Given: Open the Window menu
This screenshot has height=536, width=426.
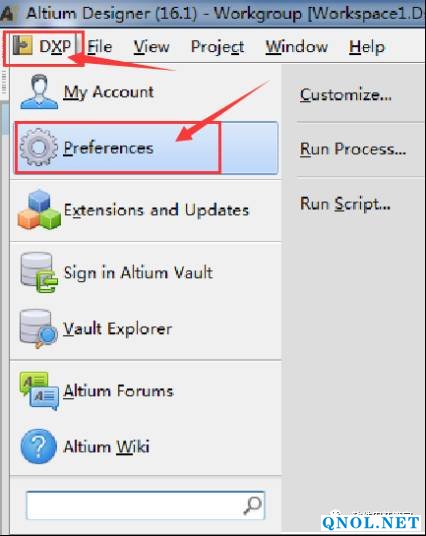Looking at the screenshot, I should pos(297,46).
